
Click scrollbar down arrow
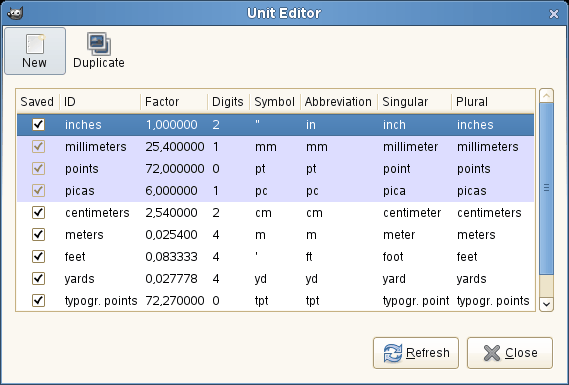click(547, 304)
